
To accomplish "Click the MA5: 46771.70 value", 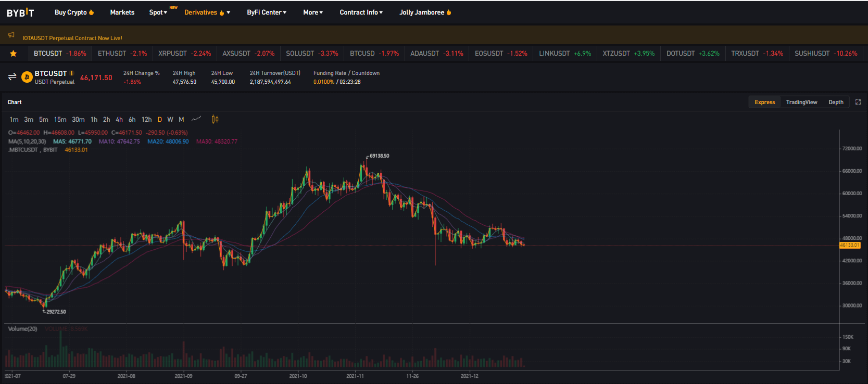I will click(x=72, y=142).
